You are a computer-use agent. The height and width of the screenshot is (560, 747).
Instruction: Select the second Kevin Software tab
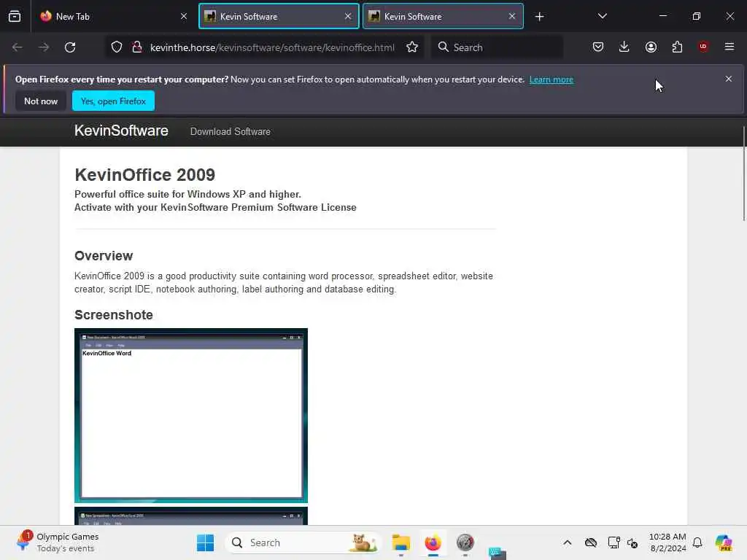tap(443, 16)
